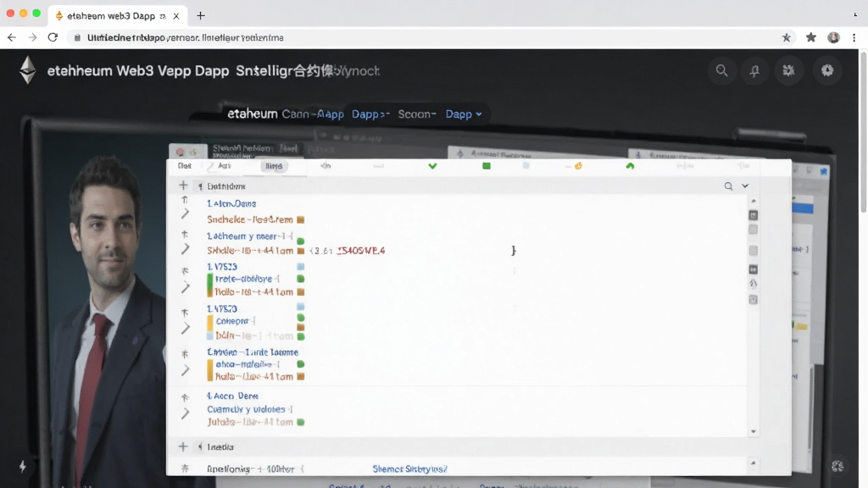Click the red 5S40SWE.4 value
Screen dimensions: 868x488
tap(360, 251)
